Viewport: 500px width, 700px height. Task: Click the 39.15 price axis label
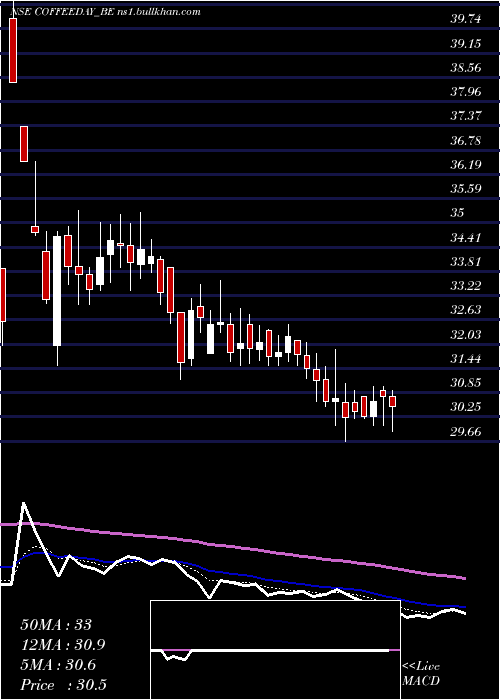point(466,44)
